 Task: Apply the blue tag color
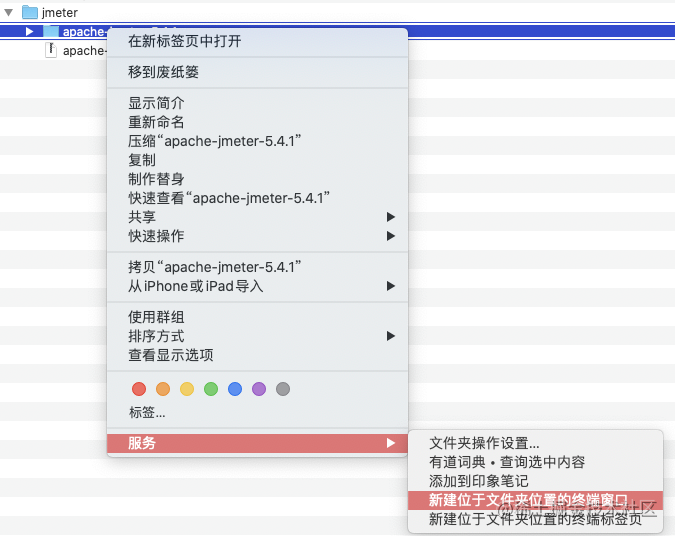235,389
